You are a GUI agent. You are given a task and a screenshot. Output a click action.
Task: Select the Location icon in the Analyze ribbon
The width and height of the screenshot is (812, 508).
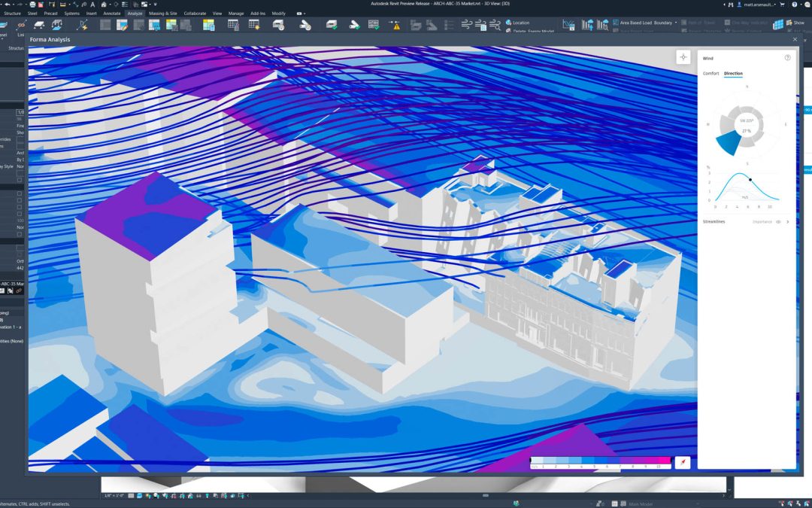[x=508, y=24]
